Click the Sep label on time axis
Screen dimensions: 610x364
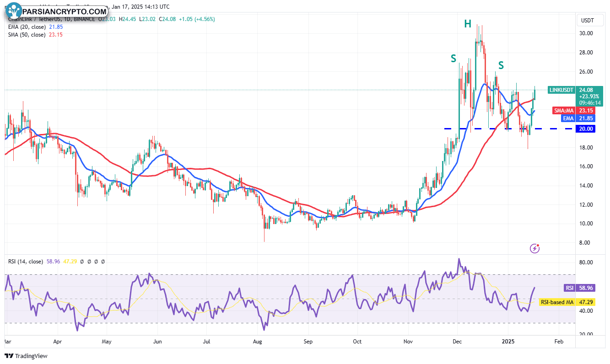coord(308,342)
